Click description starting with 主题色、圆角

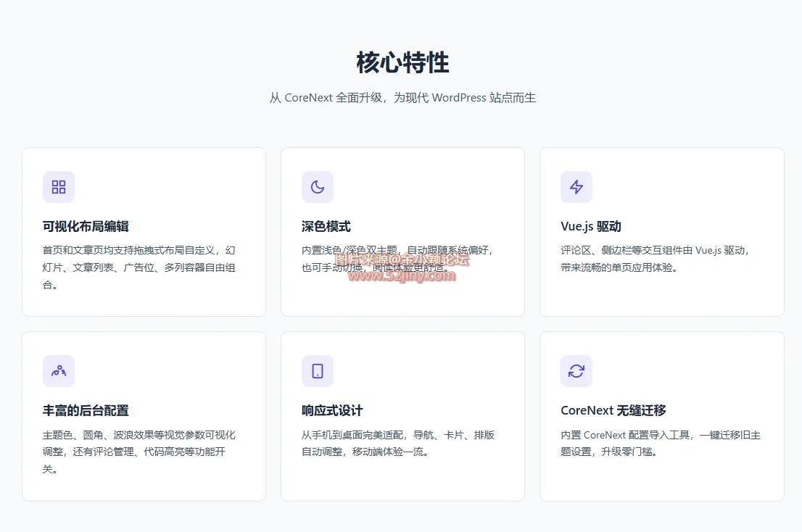tap(139, 452)
